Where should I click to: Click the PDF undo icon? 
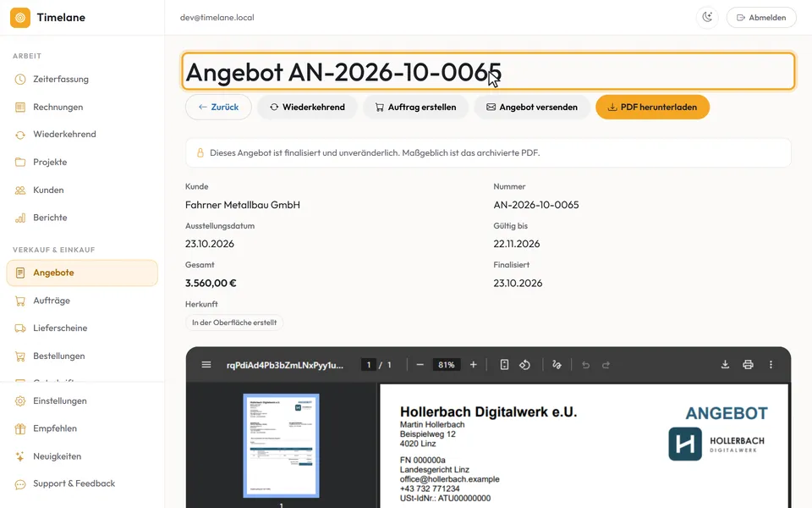click(x=585, y=365)
